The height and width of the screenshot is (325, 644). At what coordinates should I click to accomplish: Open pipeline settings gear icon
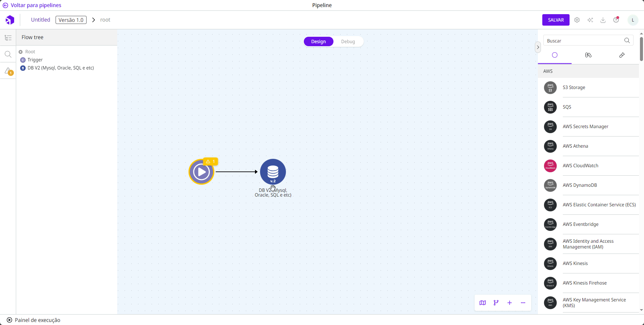pyautogui.click(x=577, y=20)
